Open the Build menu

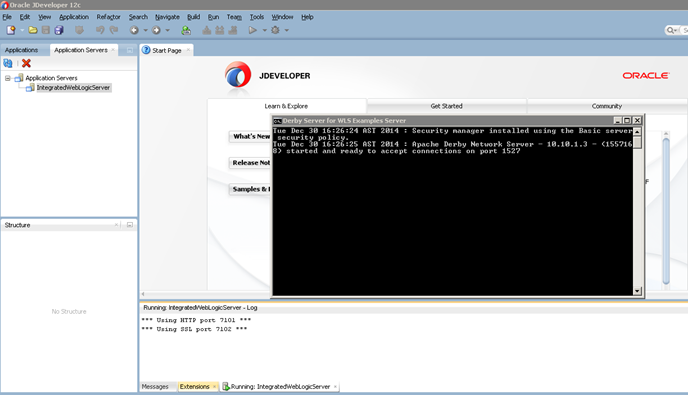(193, 17)
